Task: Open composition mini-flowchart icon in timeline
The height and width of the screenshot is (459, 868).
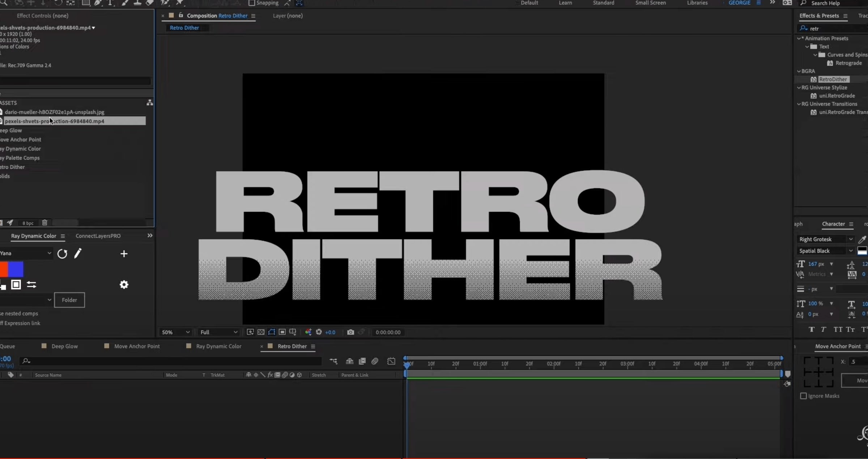Action: (333, 361)
